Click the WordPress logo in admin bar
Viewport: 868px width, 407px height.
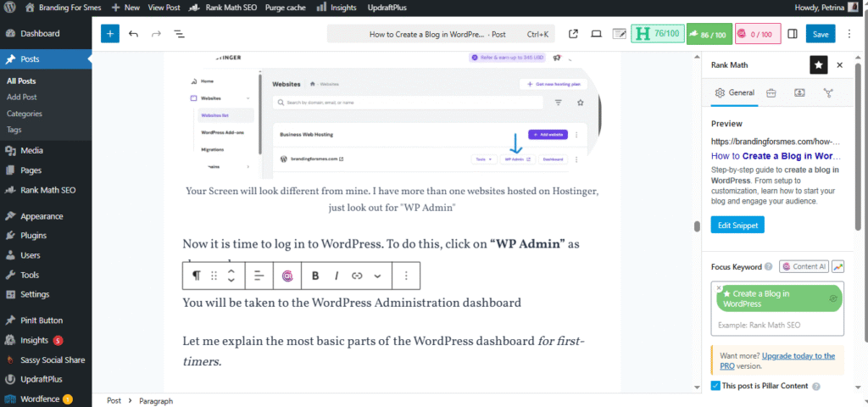pyautogui.click(x=10, y=8)
